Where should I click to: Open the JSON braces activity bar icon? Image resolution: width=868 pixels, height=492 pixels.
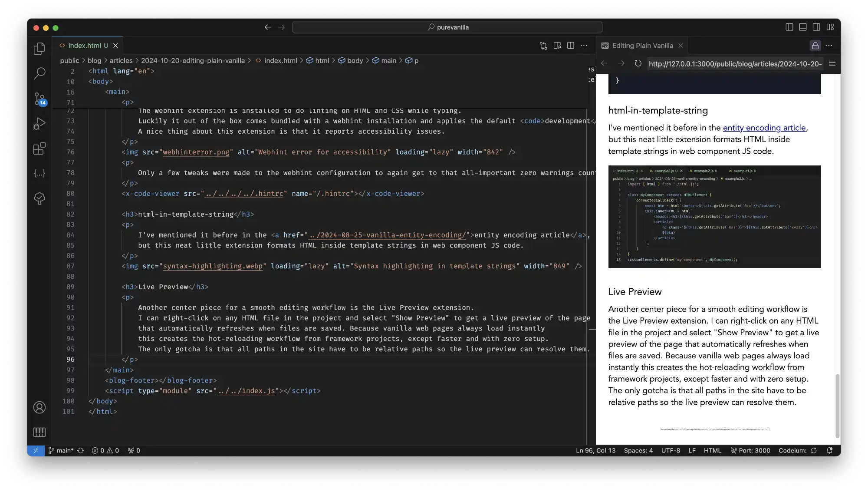[x=39, y=173]
